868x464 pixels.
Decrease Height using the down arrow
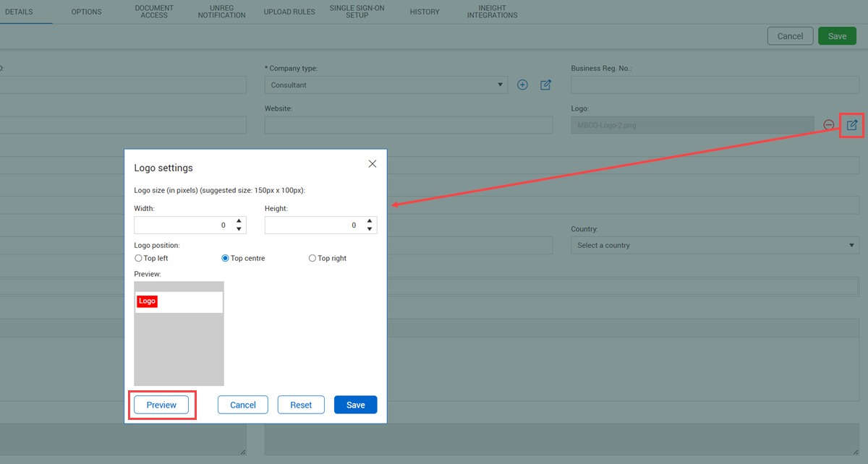(370, 229)
